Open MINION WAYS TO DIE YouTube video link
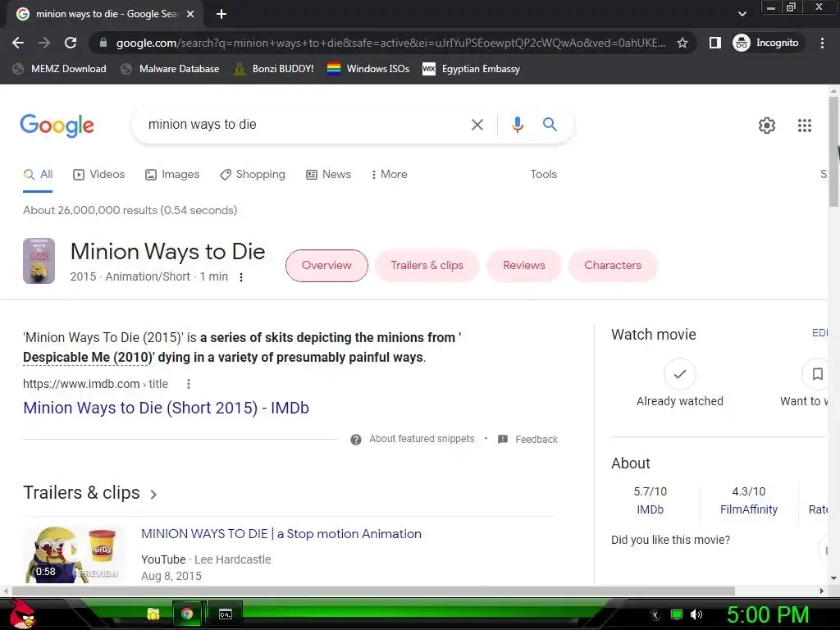 (281, 533)
